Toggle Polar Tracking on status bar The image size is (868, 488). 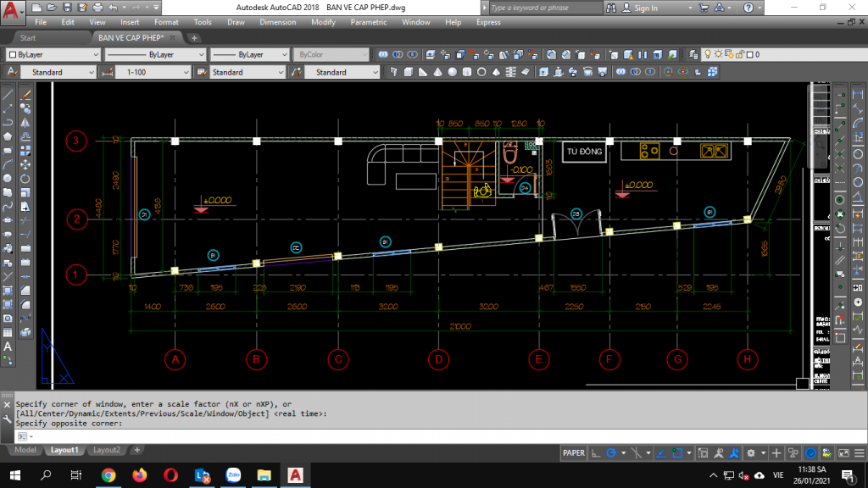(x=611, y=453)
